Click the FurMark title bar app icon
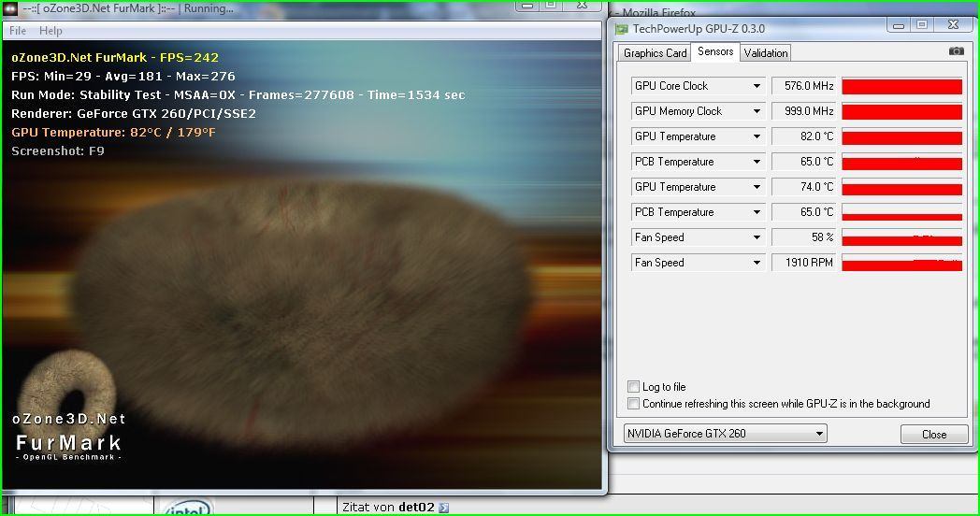 click(x=10, y=8)
